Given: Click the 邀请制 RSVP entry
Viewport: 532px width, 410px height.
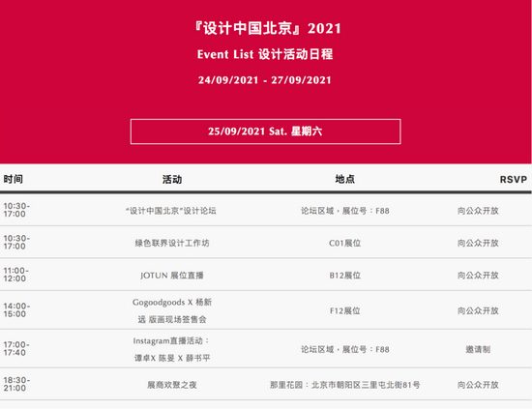Looking at the screenshot, I should point(478,349).
